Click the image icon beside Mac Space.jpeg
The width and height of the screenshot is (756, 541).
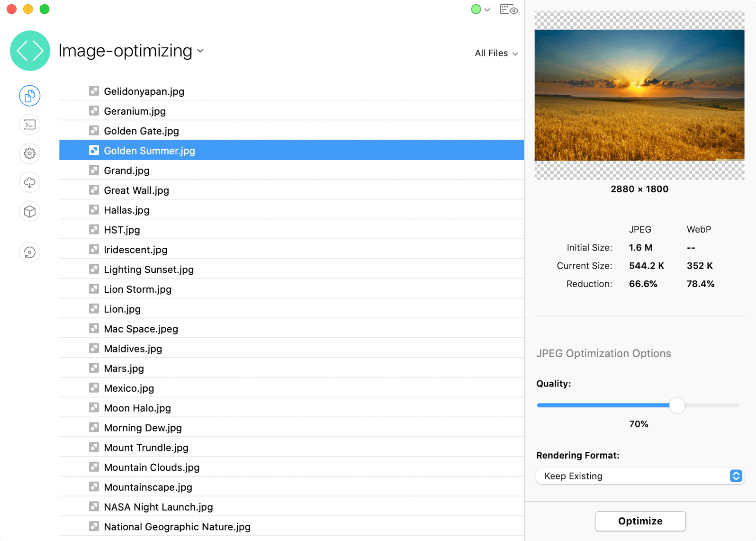(94, 328)
